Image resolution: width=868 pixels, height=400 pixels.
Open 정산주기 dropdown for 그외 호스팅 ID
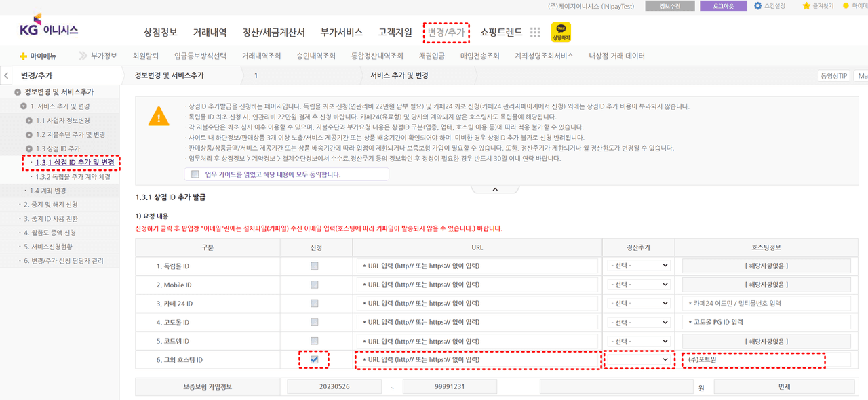coord(638,359)
